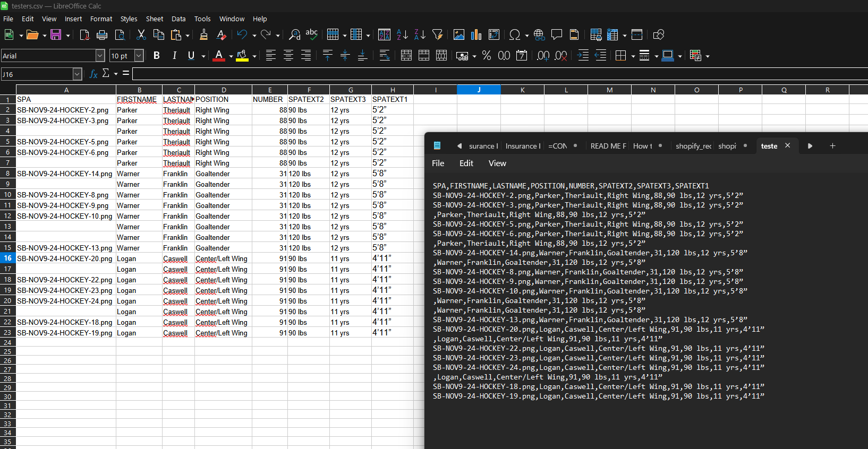Screen dimensions: 868x449
Task: Expand the Sum function dropdown arrow
Action: (x=116, y=74)
